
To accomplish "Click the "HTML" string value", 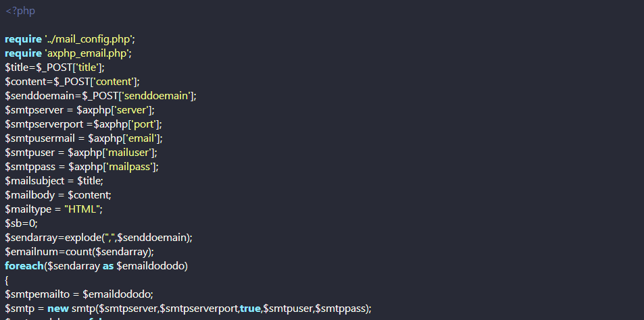I will [x=82, y=209].
